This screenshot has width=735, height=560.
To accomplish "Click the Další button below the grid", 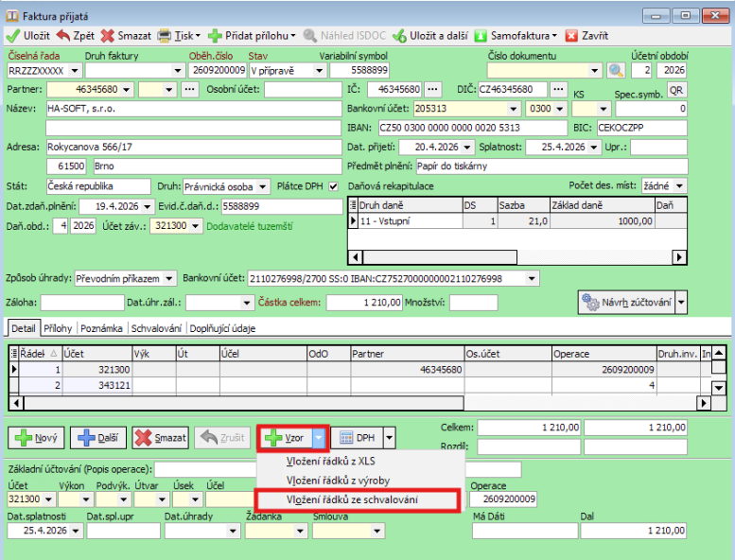I will tap(98, 438).
